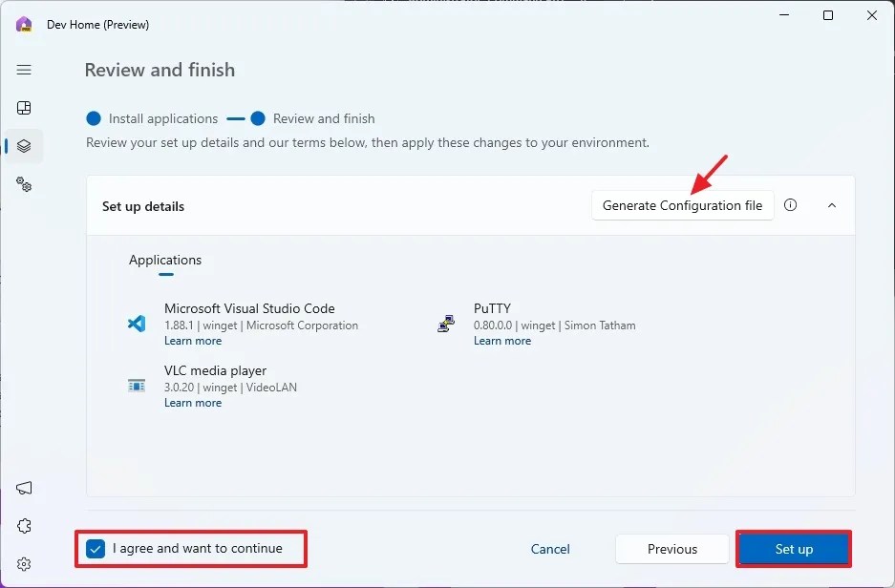895x588 pixels.
Task: Select the Machine configuration layers icon
Action: pos(24,146)
